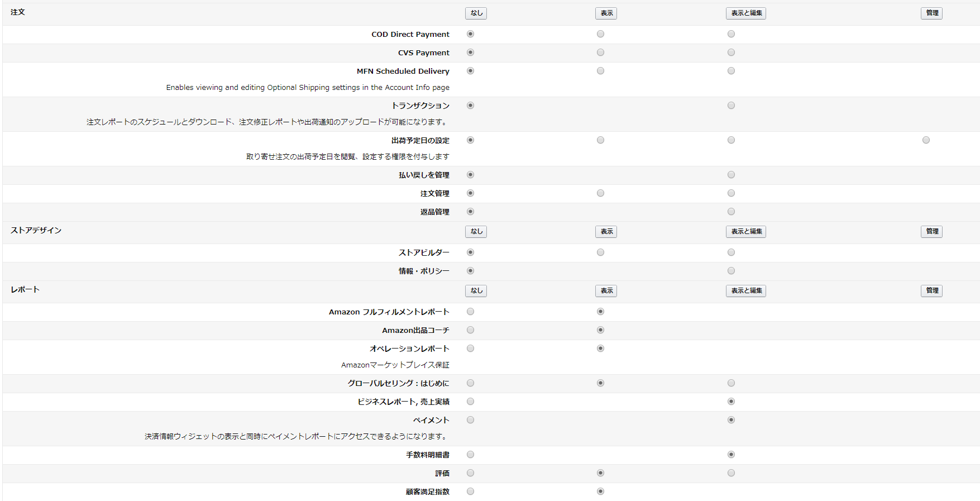
Task: Click 管理 button in レポート section header
Action: tap(931, 290)
